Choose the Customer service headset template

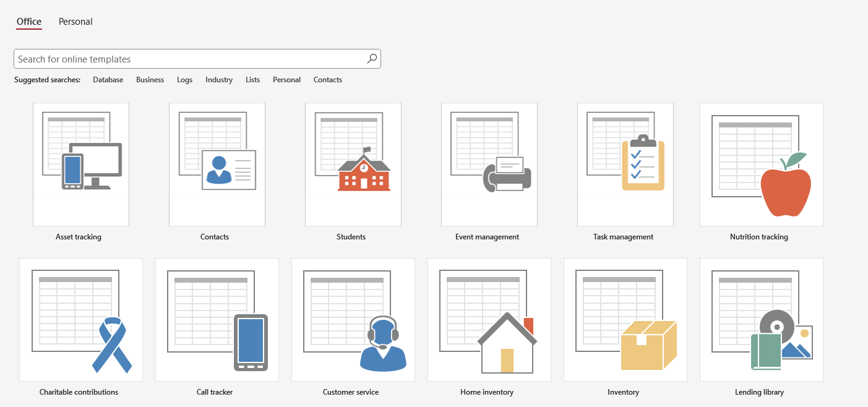(x=353, y=320)
